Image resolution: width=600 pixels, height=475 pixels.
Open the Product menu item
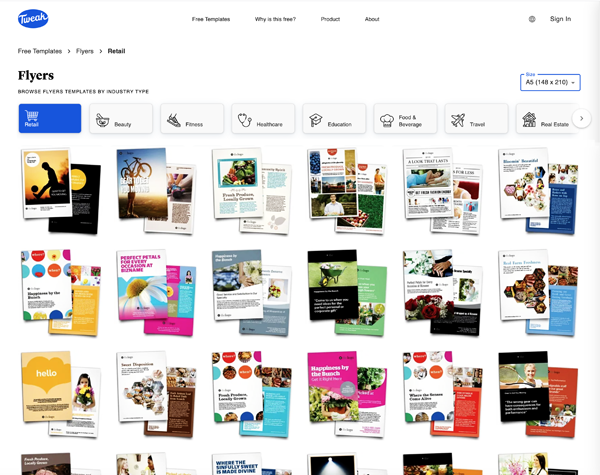tap(330, 19)
